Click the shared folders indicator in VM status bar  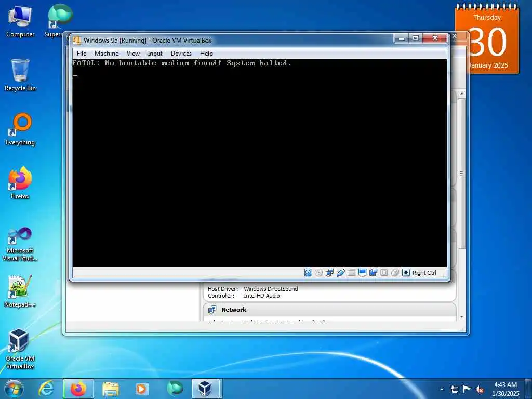click(352, 273)
